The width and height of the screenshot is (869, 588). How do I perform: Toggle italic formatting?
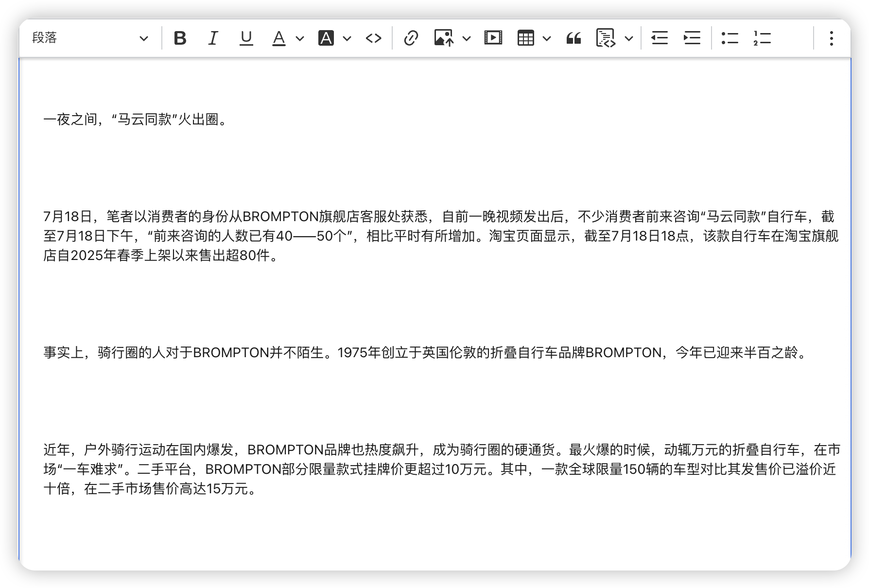213,38
